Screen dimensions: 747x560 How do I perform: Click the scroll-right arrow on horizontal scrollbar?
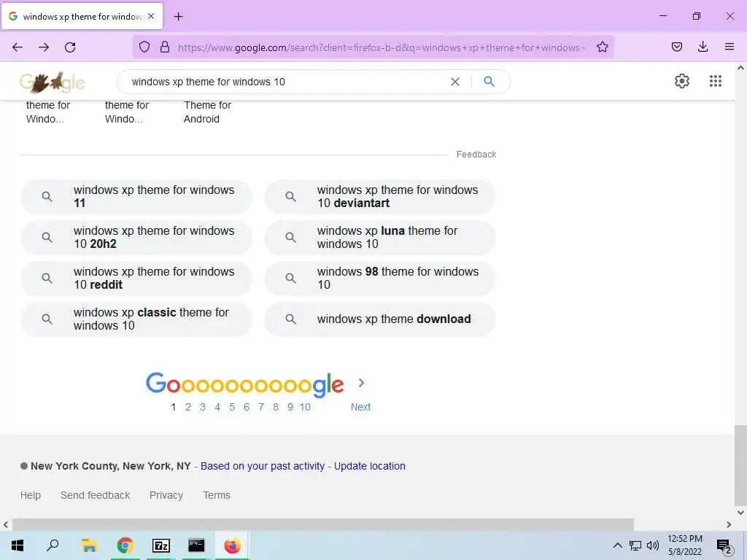tap(729, 524)
